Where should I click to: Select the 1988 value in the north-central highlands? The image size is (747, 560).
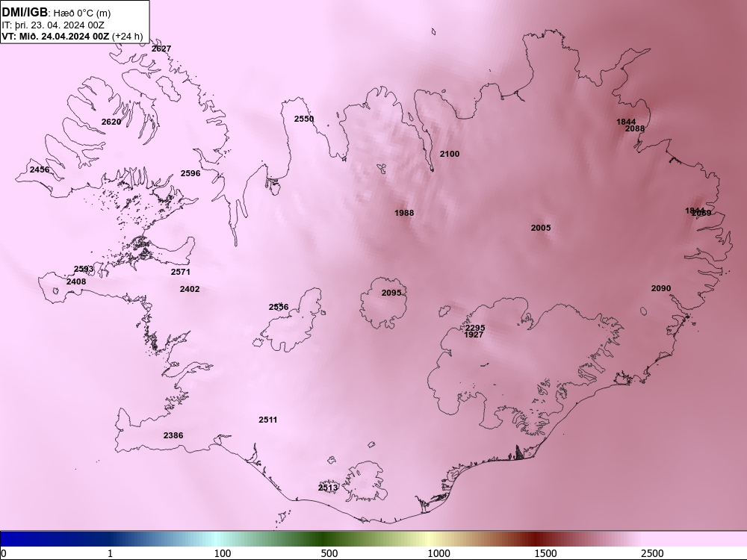point(404,213)
